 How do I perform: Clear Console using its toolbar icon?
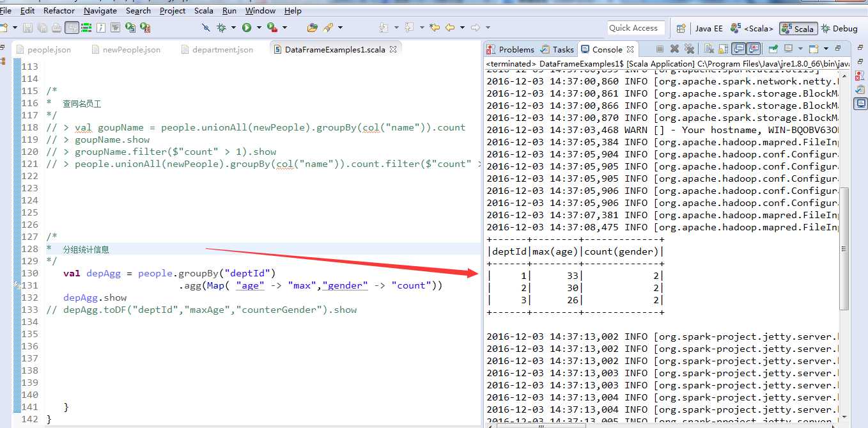tap(709, 49)
